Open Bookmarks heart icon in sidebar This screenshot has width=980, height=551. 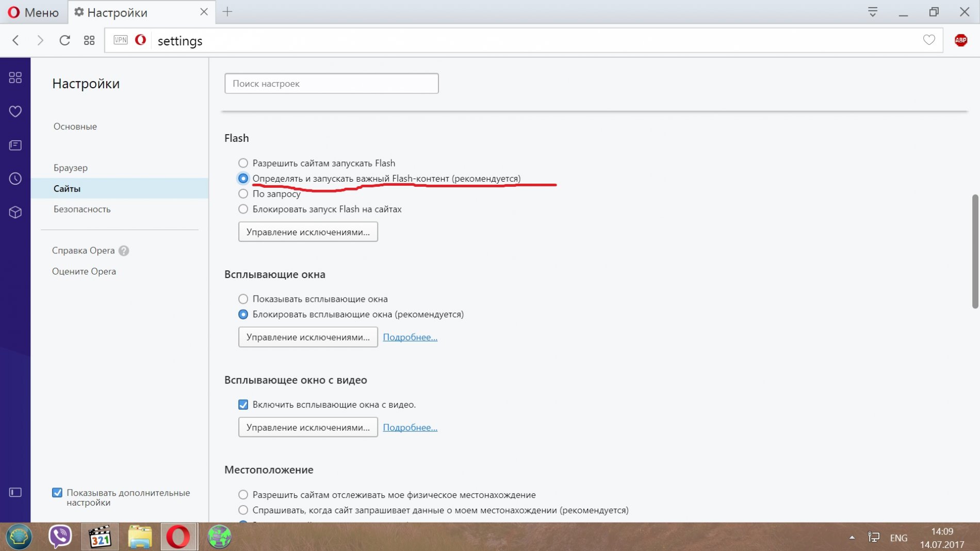(x=15, y=111)
